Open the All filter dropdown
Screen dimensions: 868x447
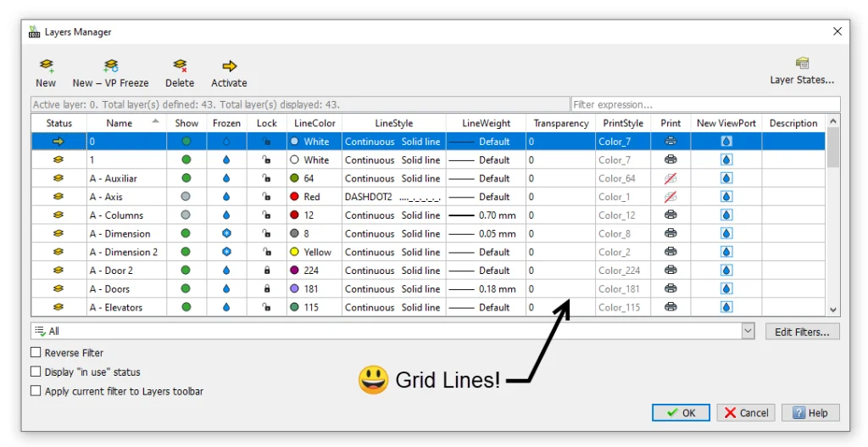pyautogui.click(x=747, y=332)
